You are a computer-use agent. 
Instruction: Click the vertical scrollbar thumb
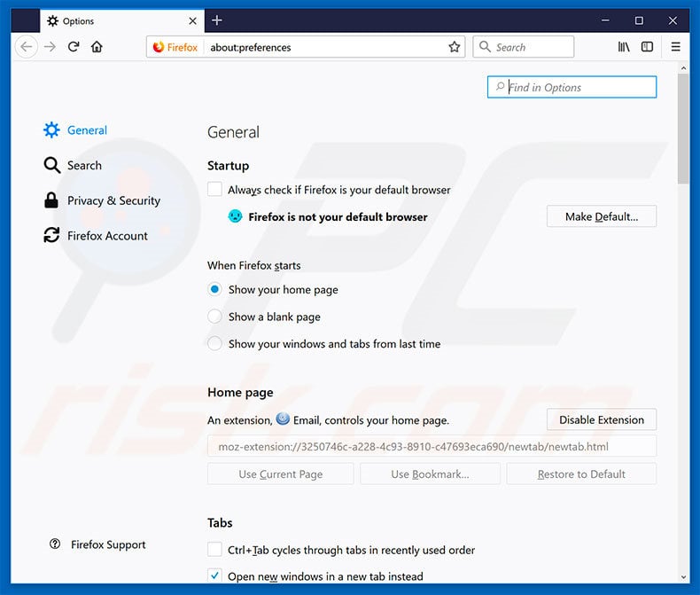(x=683, y=129)
